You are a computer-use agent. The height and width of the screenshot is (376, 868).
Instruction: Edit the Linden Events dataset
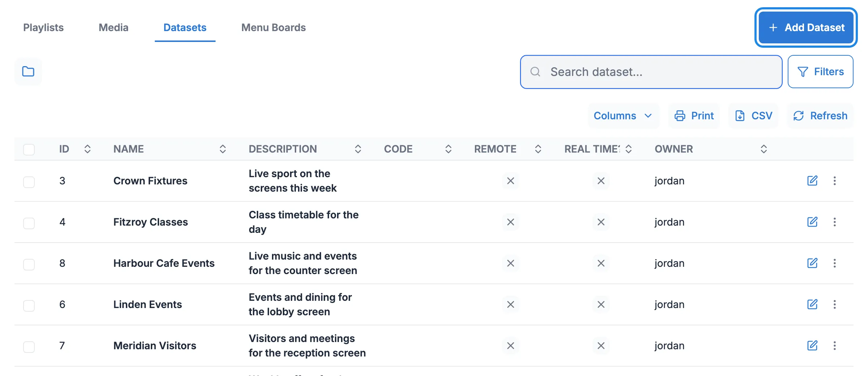tap(812, 304)
